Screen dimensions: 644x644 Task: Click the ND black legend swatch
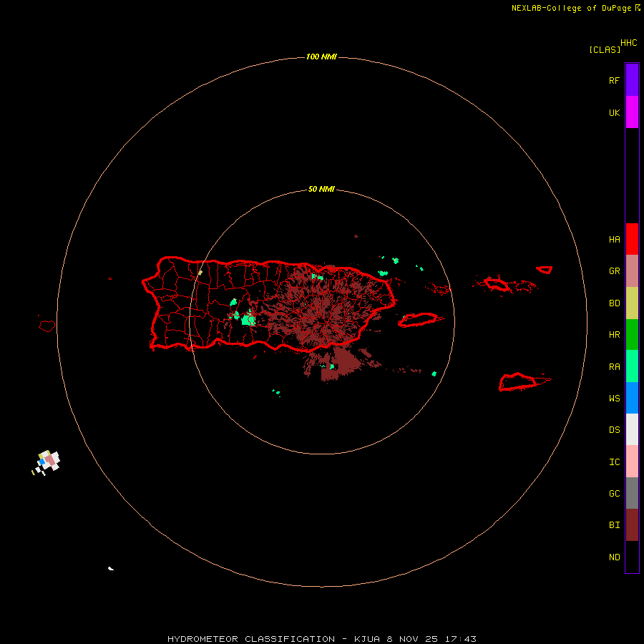click(632, 557)
